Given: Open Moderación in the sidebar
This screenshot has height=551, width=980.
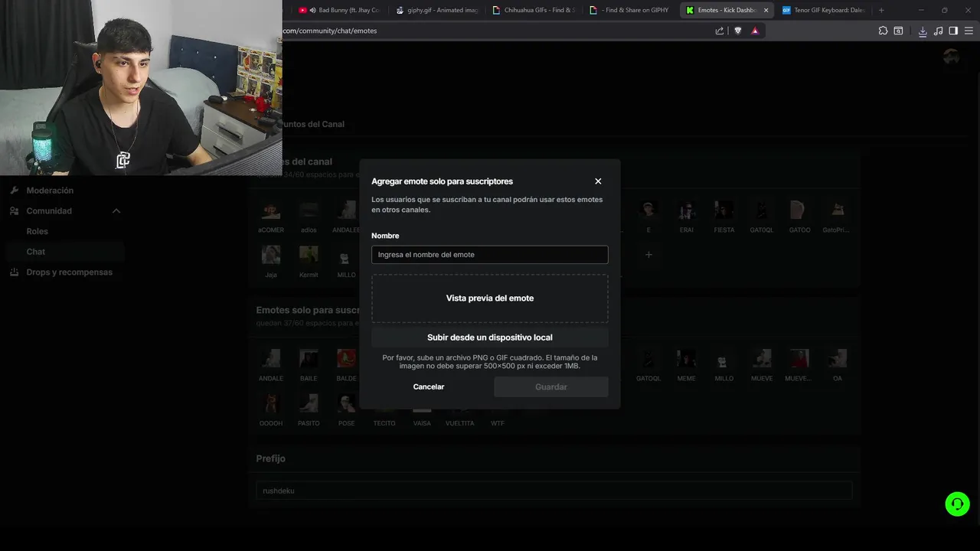Looking at the screenshot, I should pyautogui.click(x=50, y=191).
